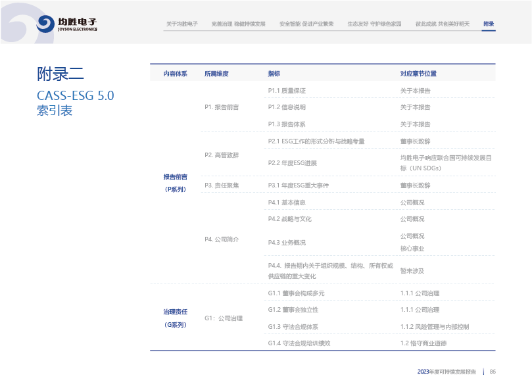Open 1.1.2 风险管理与内部控制 chapter reference

coord(434,326)
